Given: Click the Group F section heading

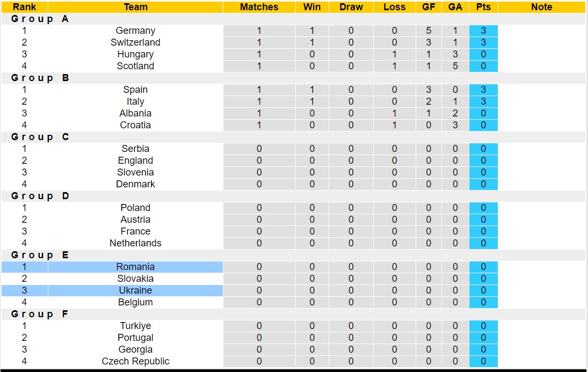Looking at the screenshot, I should pos(40,314).
